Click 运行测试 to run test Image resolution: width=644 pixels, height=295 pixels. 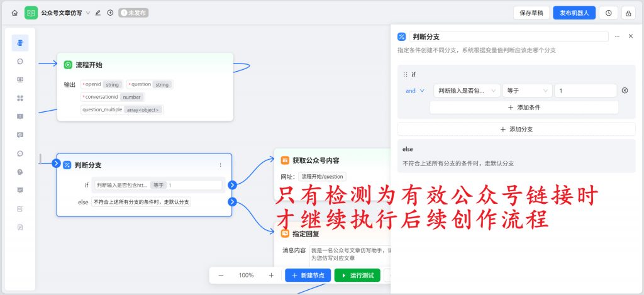[x=357, y=276]
